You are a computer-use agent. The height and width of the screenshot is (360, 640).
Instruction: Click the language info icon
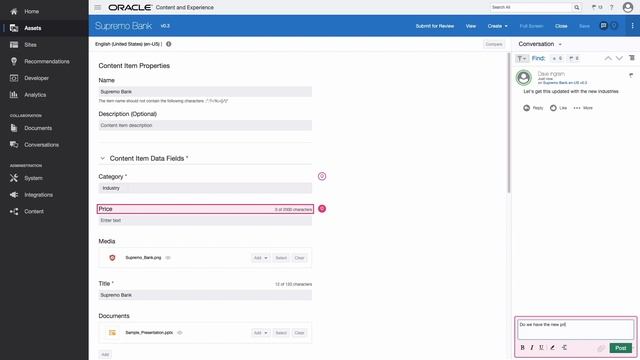(169, 44)
